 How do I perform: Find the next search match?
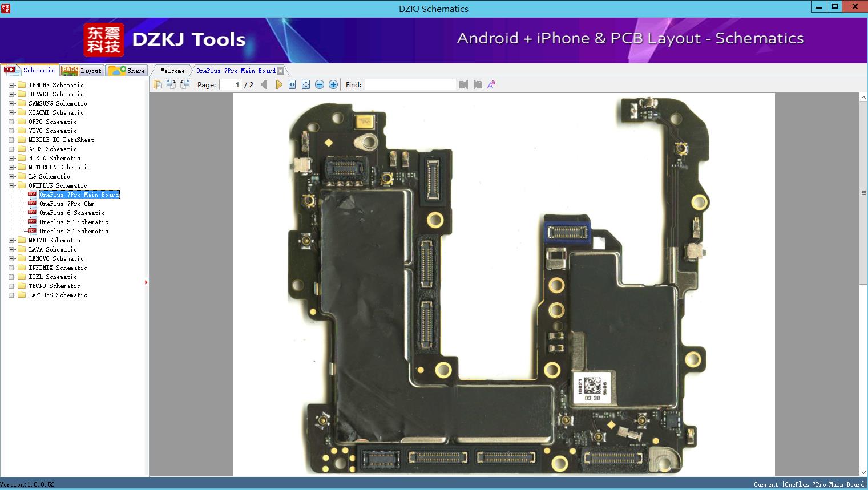pos(478,84)
